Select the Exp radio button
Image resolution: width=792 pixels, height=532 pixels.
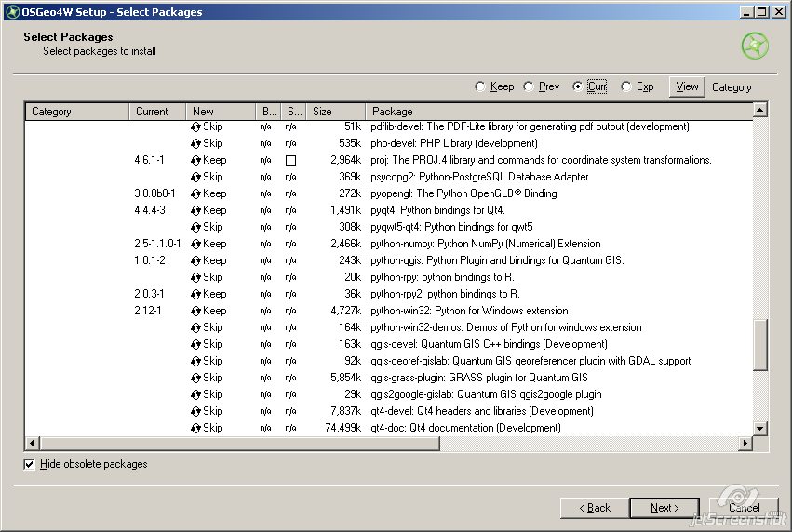625,86
